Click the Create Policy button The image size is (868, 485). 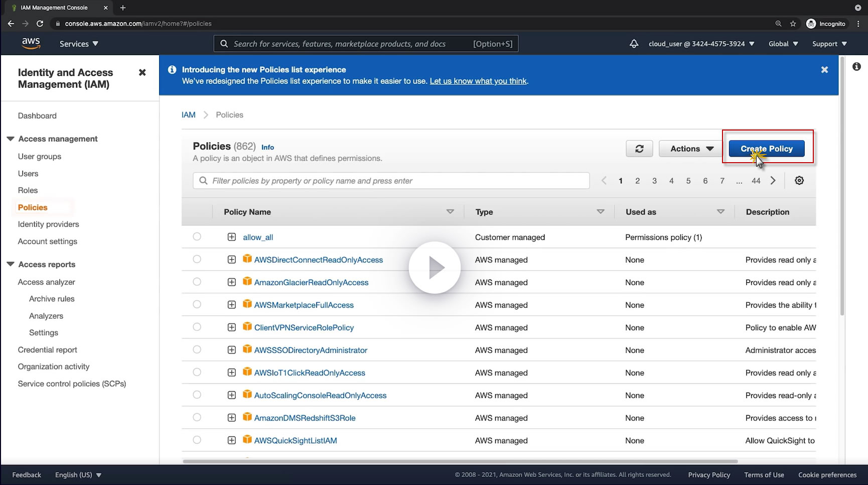tap(766, 149)
